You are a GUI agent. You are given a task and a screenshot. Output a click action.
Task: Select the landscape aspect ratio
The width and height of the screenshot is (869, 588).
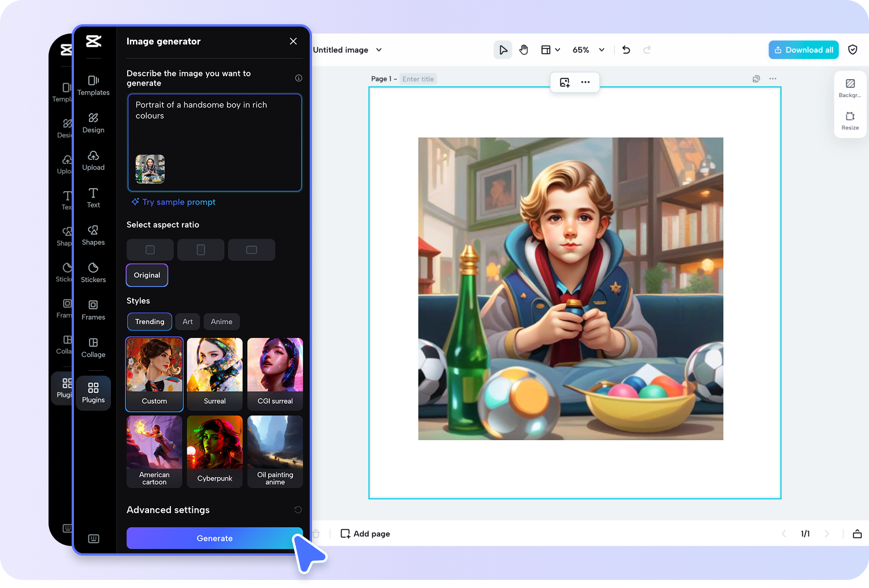(251, 250)
